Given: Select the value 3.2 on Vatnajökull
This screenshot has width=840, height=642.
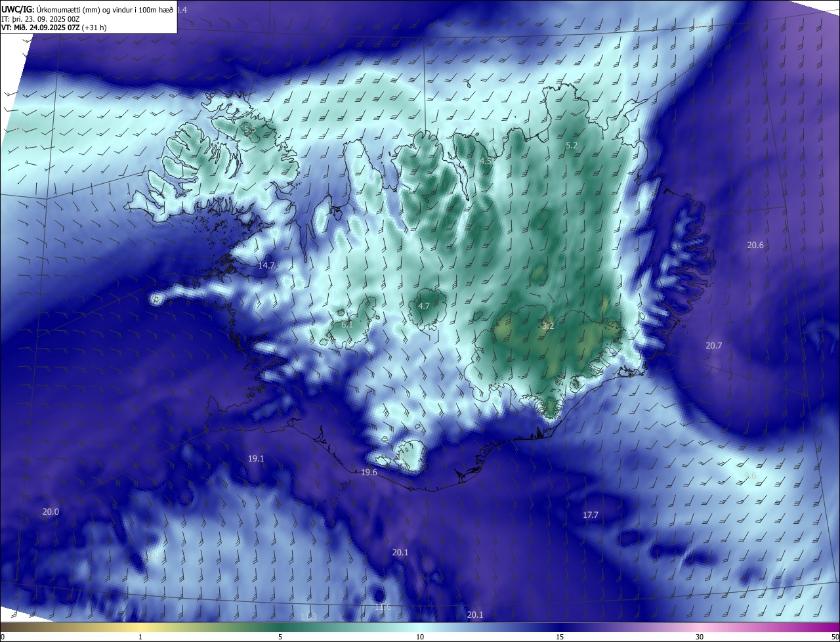Looking at the screenshot, I should [548, 326].
